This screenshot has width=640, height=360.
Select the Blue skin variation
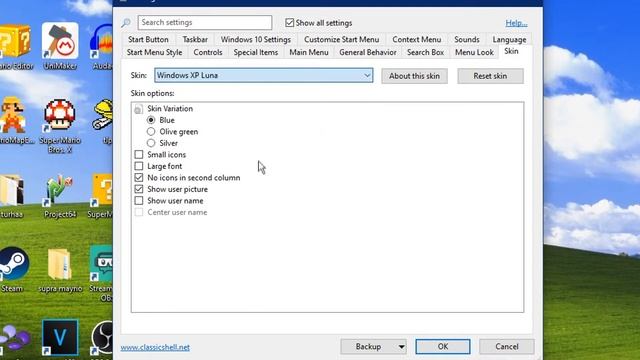(x=151, y=120)
